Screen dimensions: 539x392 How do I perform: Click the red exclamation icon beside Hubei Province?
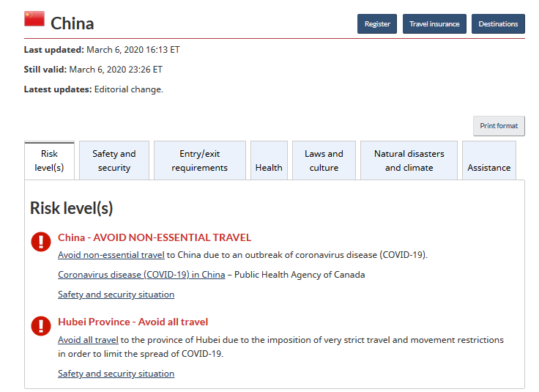41,325
